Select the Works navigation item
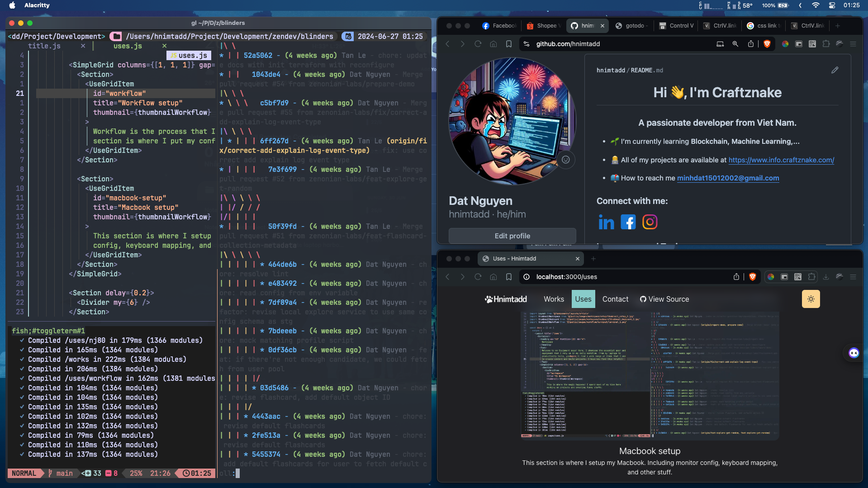Screen dimensions: 868x488 (554, 299)
